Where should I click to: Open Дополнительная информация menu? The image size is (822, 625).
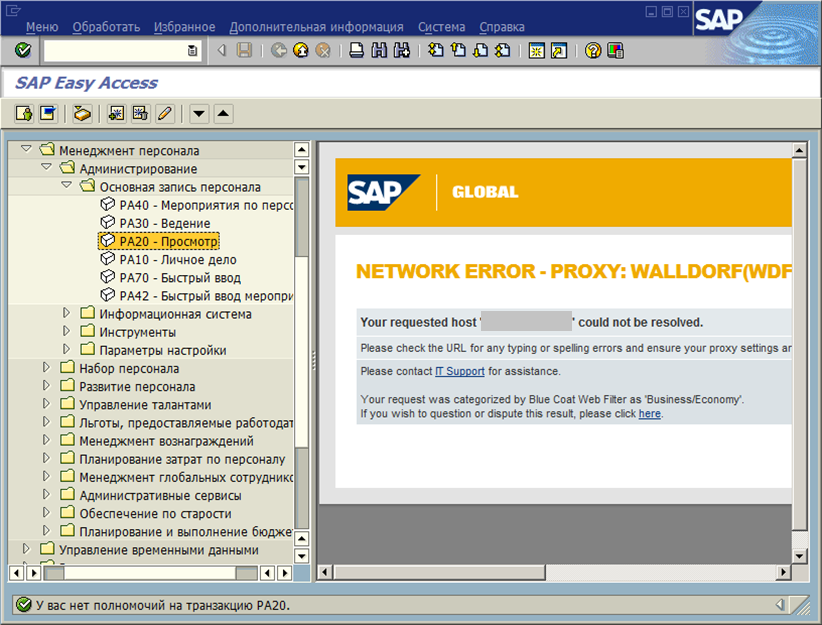pyautogui.click(x=317, y=27)
